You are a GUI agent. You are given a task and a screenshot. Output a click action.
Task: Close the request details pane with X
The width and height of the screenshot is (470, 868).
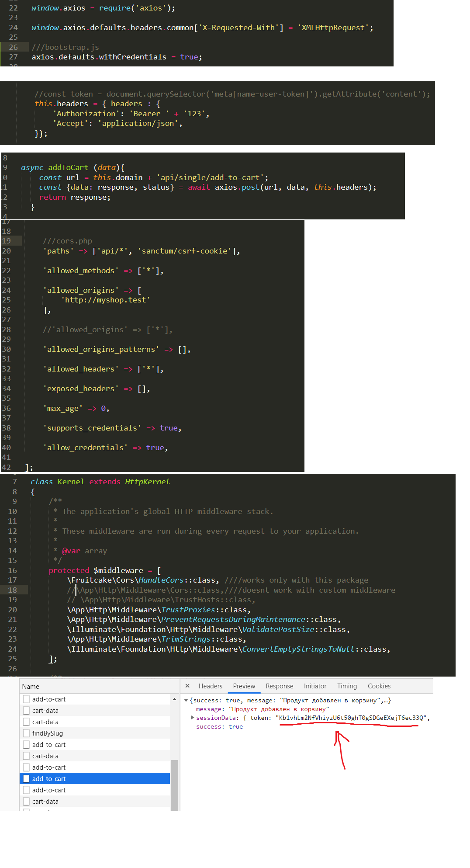pyautogui.click(x=187, y=686)
